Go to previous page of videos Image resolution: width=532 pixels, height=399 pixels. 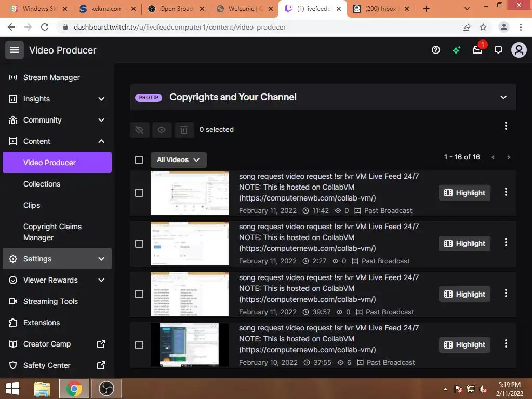pyautogui.click(x=493, y=157)
